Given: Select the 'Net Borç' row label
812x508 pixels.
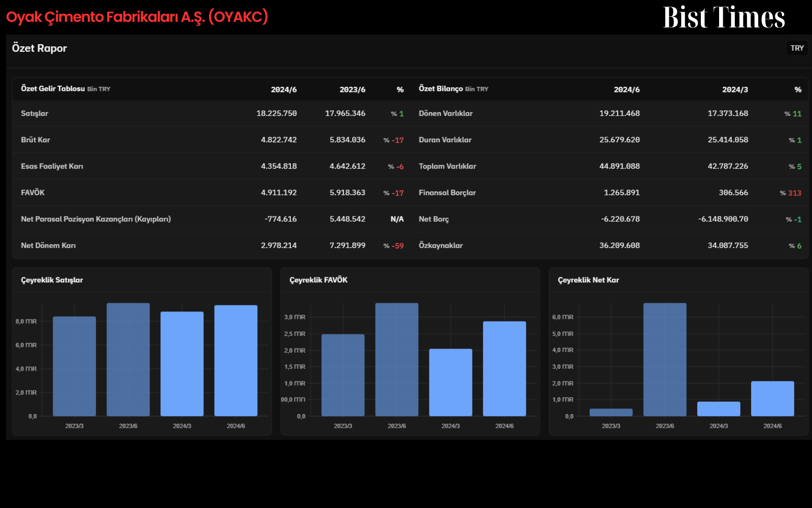Looking at the screenshot, I should 434,219.
